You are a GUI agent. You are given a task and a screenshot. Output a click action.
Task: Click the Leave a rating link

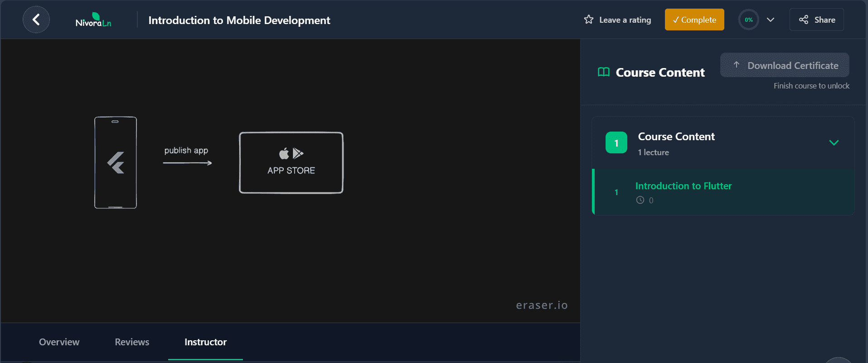click(x=625, y=20)
